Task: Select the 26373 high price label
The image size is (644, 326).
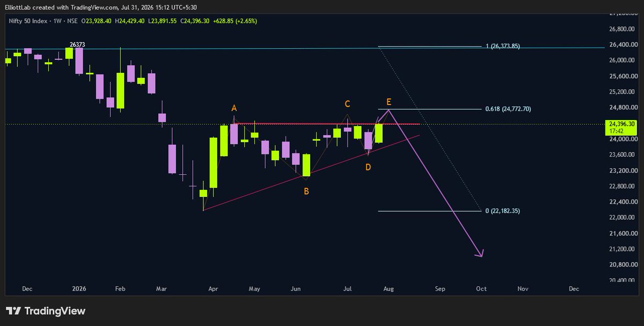Action: tap(78, 45)
